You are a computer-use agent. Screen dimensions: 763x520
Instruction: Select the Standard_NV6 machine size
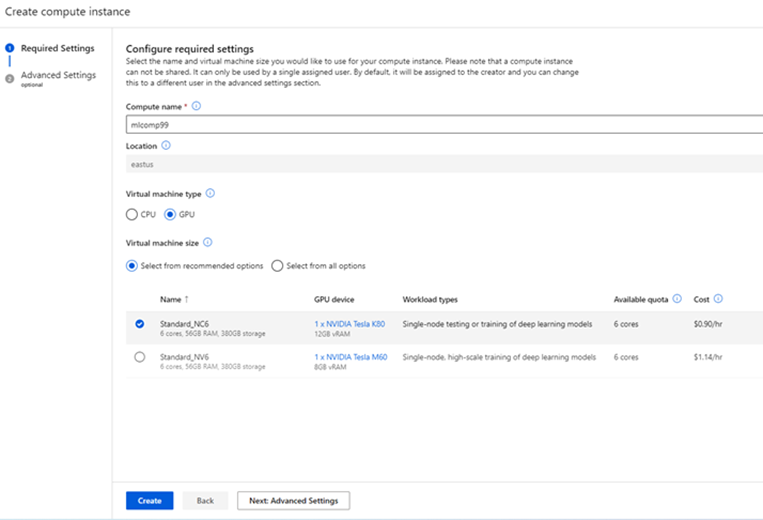coord(139,357)
